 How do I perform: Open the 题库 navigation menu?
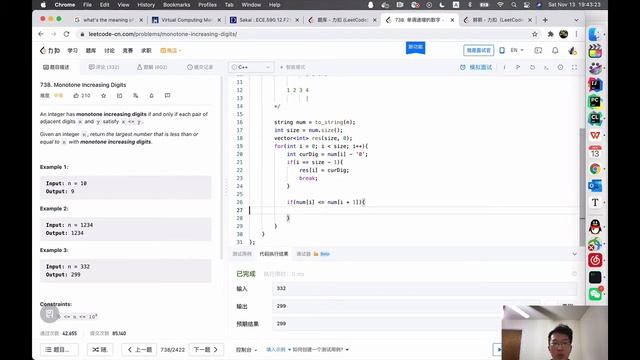tap(91, 51)
